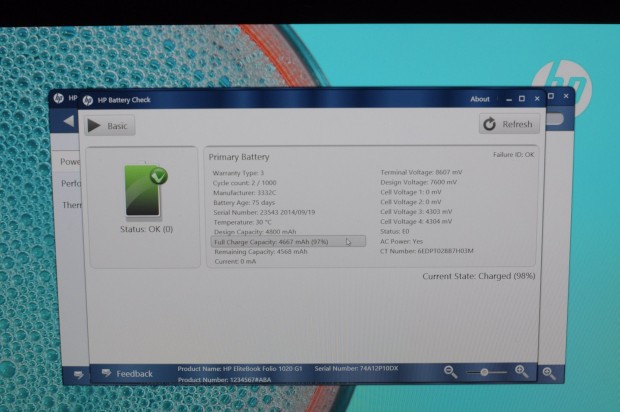The width and height of the screenshot is (620, 412).
Task: Click the HP logo in title bar
Action: [x=88, y=99]
